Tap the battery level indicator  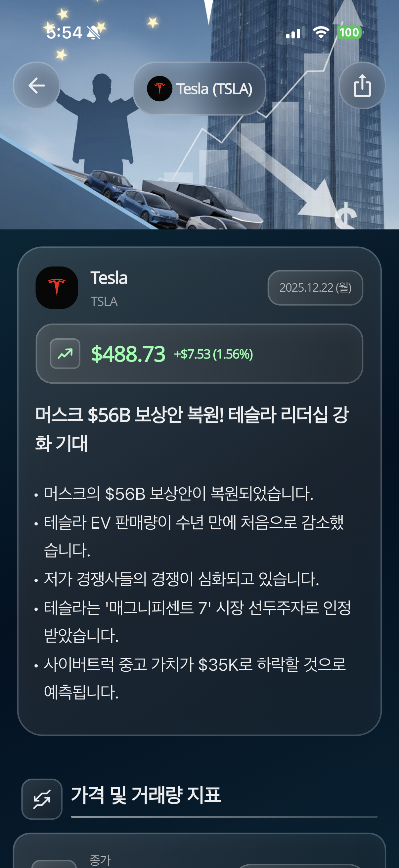[x=350, y=33]
